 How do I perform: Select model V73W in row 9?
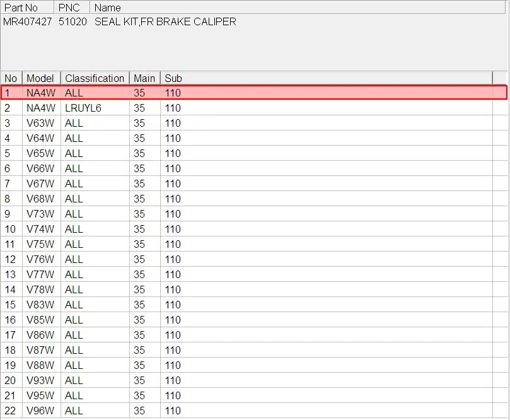[x=40, y=214]
